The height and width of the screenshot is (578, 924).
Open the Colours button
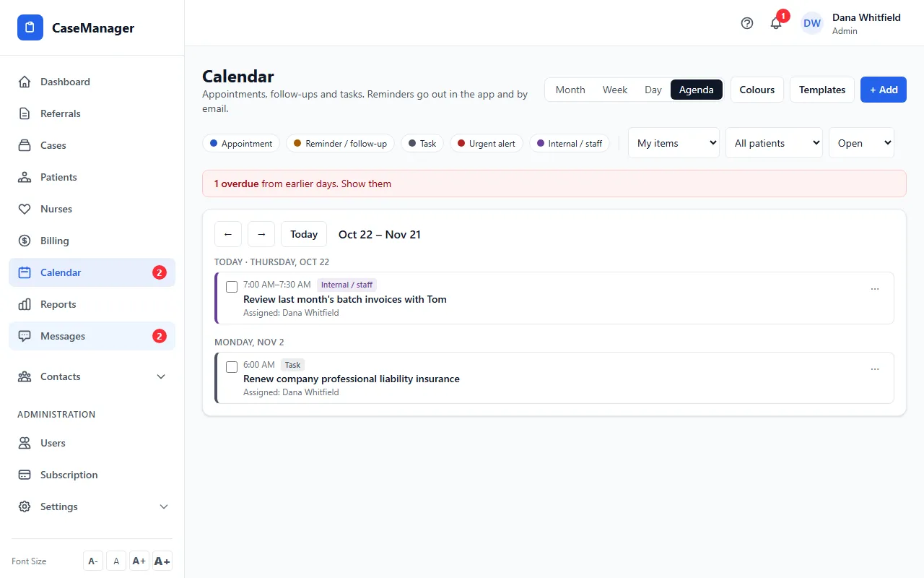[x=757, y=90]
